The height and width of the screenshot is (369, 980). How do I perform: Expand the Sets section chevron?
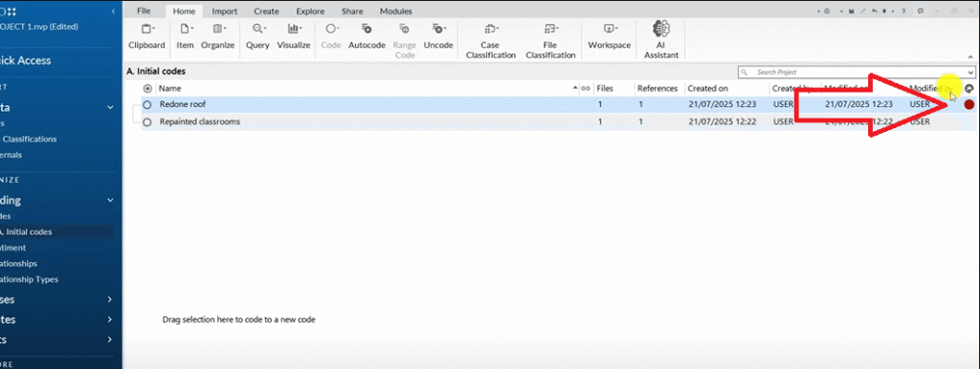[x=110, y=339]
